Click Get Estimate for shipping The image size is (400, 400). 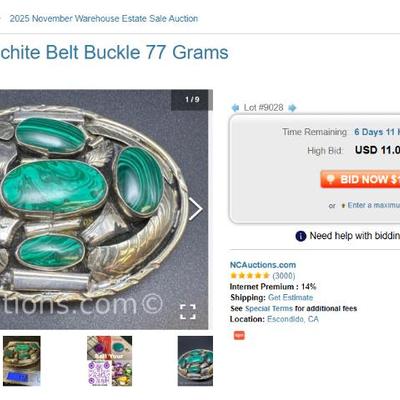(291, 297)
